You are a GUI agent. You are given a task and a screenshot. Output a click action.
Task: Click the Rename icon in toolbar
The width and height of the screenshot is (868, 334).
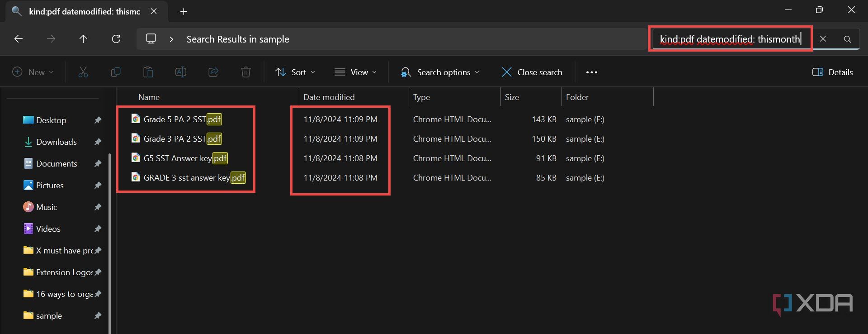(x=181, y=72)
